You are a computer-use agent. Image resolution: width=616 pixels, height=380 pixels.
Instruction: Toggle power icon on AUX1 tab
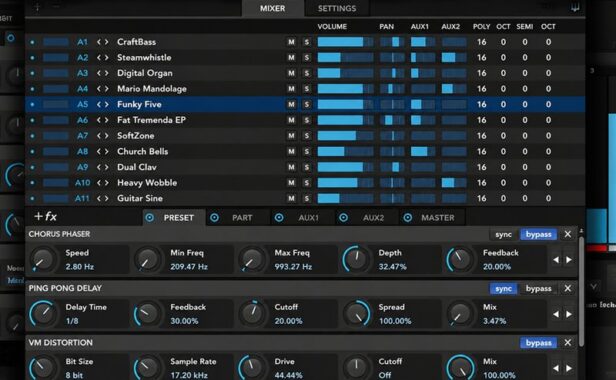(x=279, y=218)
